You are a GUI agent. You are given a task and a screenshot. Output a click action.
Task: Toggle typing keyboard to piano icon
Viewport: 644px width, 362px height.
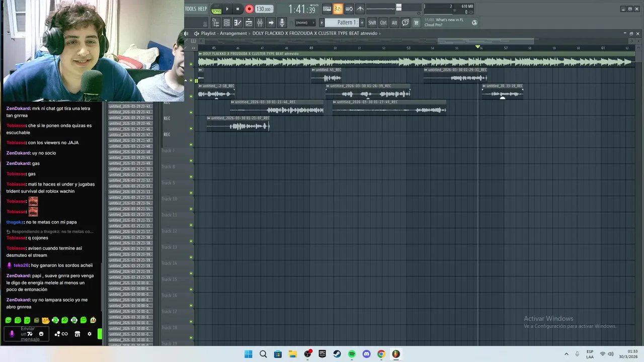[327, 9]
